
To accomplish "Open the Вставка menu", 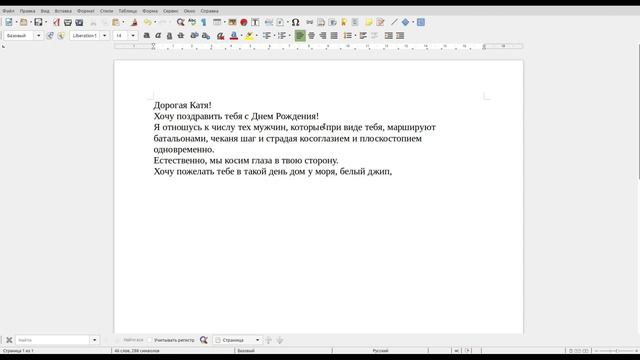I will point(63,11).
